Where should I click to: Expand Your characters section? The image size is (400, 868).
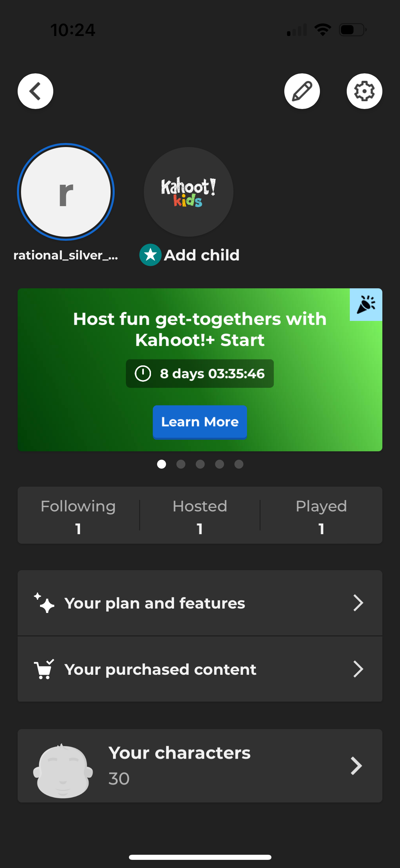[200, 766]
